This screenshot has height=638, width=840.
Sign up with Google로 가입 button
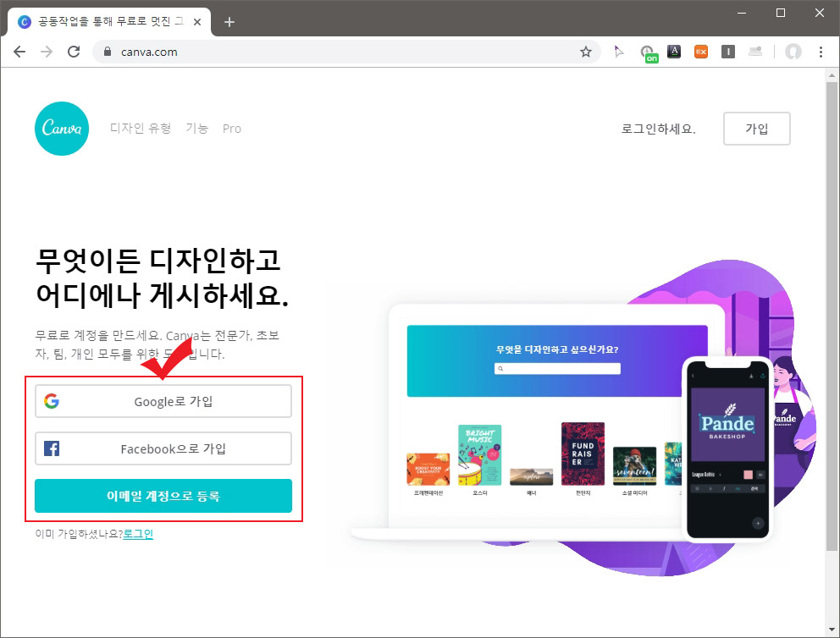pyautogui.click(x=163, y=401)
